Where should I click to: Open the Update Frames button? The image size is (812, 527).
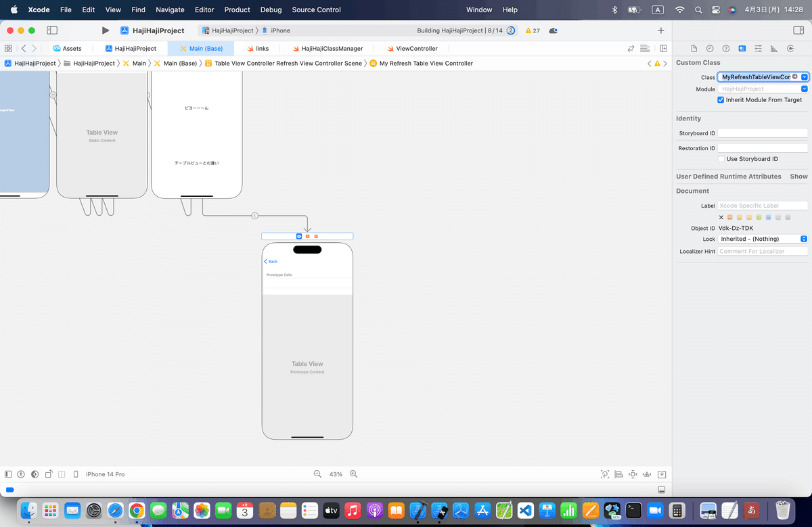coord(605,474)
